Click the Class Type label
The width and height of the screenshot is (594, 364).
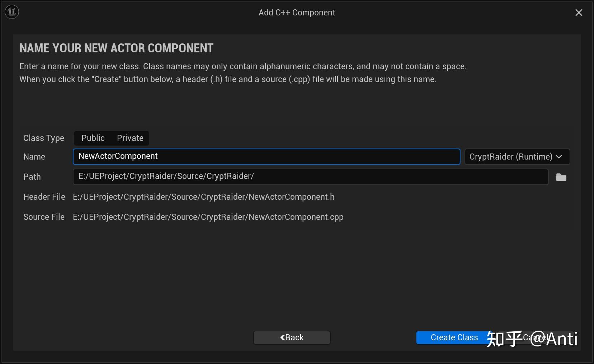(x=44, y=138)
